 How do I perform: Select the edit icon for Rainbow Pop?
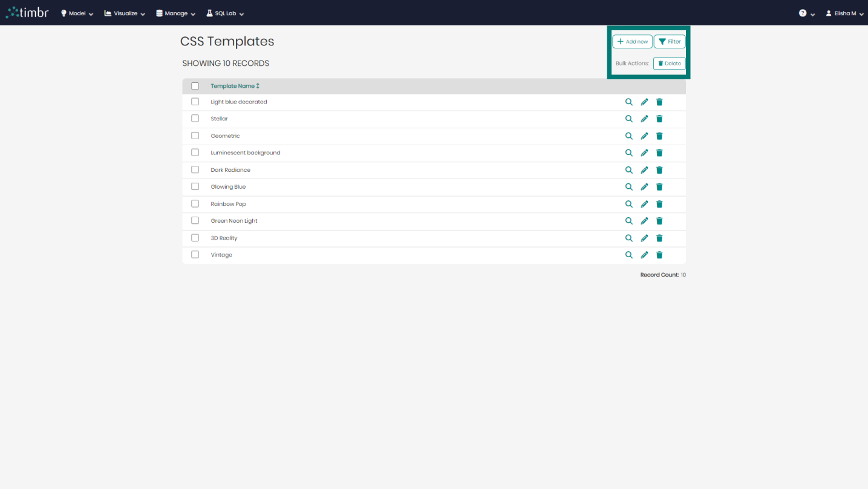point(644,204)
